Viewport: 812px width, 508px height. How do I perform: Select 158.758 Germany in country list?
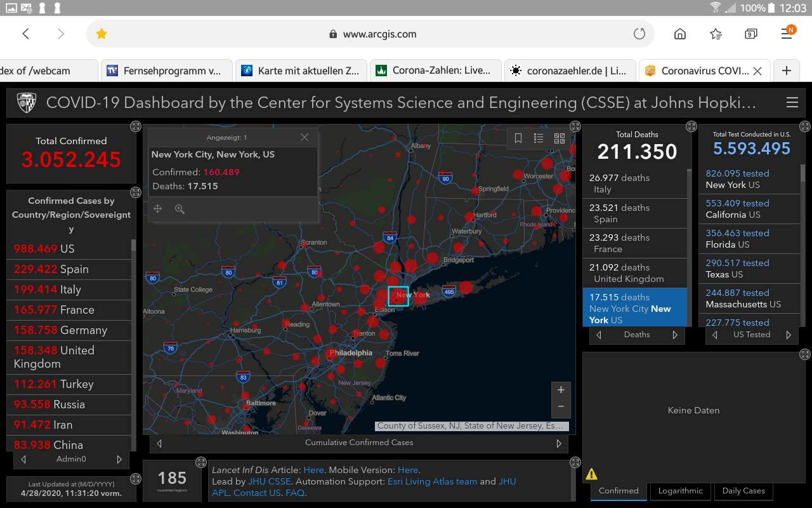(69, 330)
